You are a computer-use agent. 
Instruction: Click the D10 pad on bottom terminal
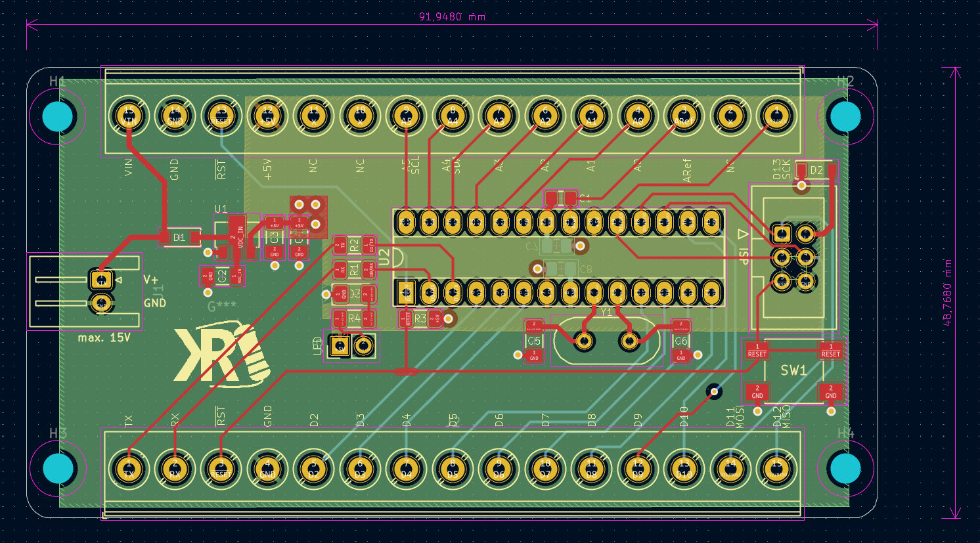click(x=684, y=469)
